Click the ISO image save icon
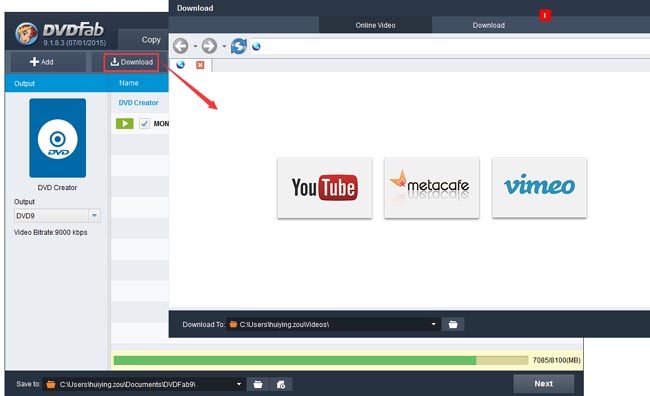Image resolution: width=650 pixels, height=396 pixels. (x=281, y=384)
